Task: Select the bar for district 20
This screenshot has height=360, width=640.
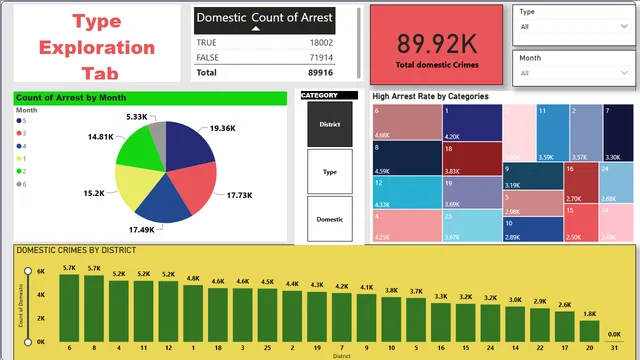Action: [x=589, y=331]
